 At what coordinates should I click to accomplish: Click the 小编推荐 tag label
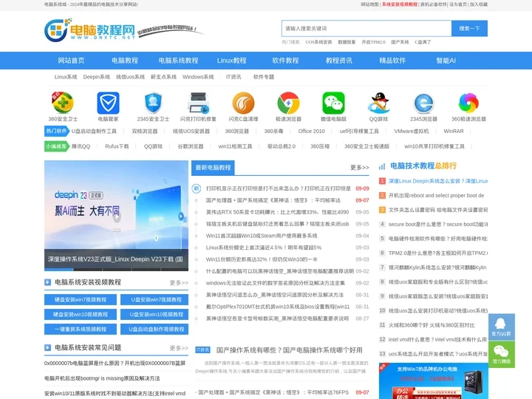pyautogui.click(x=56, y=146)
